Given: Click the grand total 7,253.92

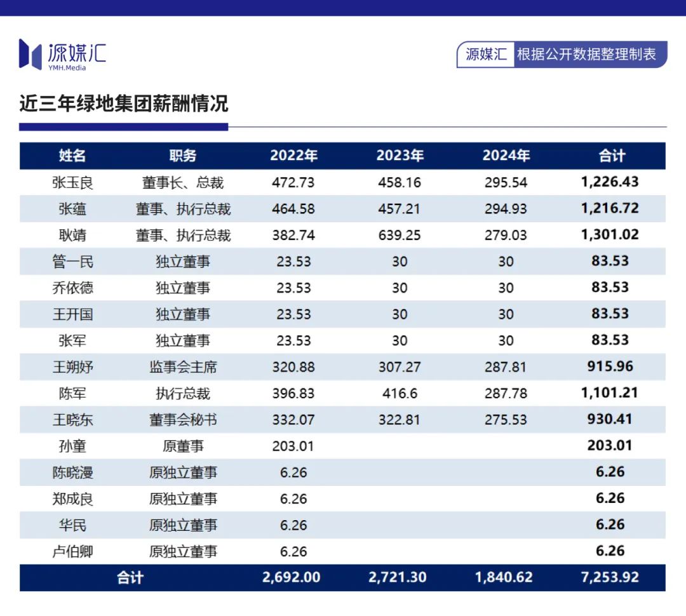Looking at the screenshot, I should 610,577.
